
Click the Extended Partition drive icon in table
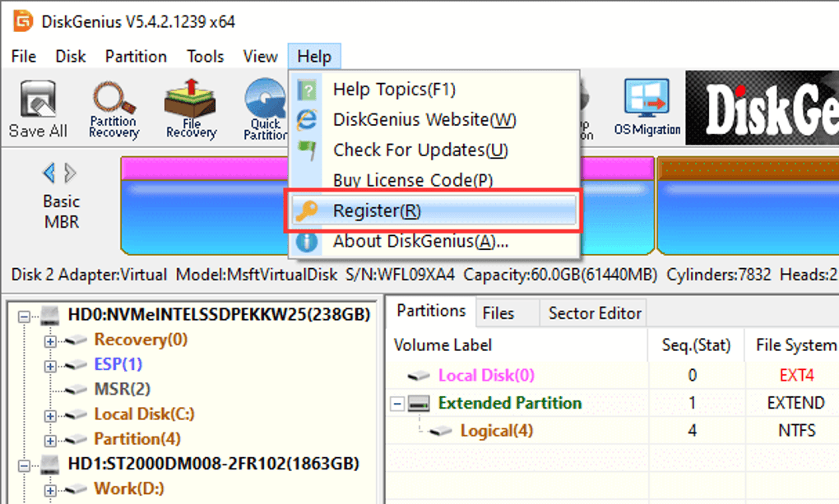(419, 404)
